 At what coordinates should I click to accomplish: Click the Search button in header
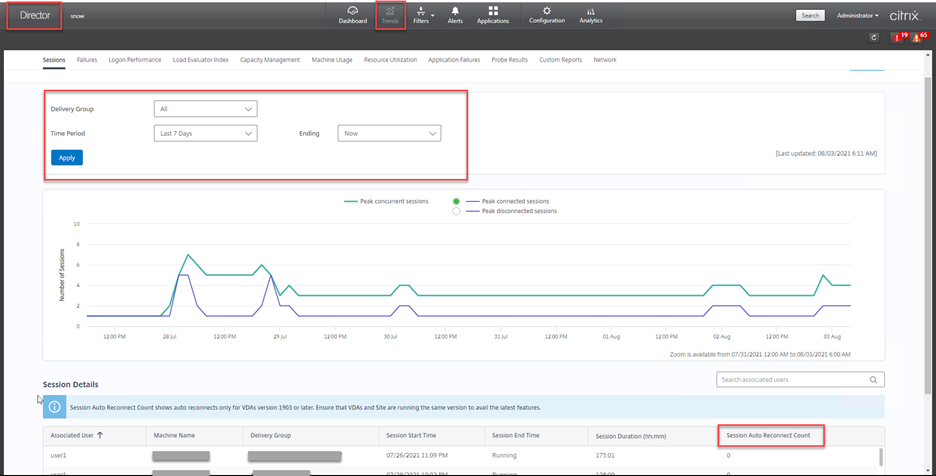click(810, 16)
